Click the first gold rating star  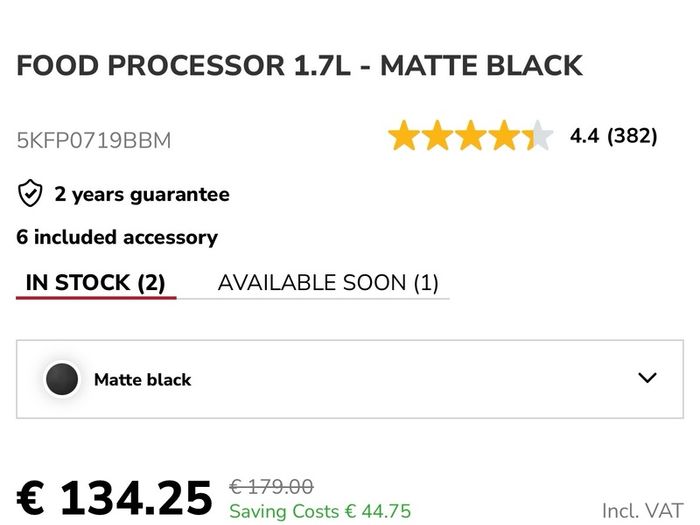click(404, 135)
